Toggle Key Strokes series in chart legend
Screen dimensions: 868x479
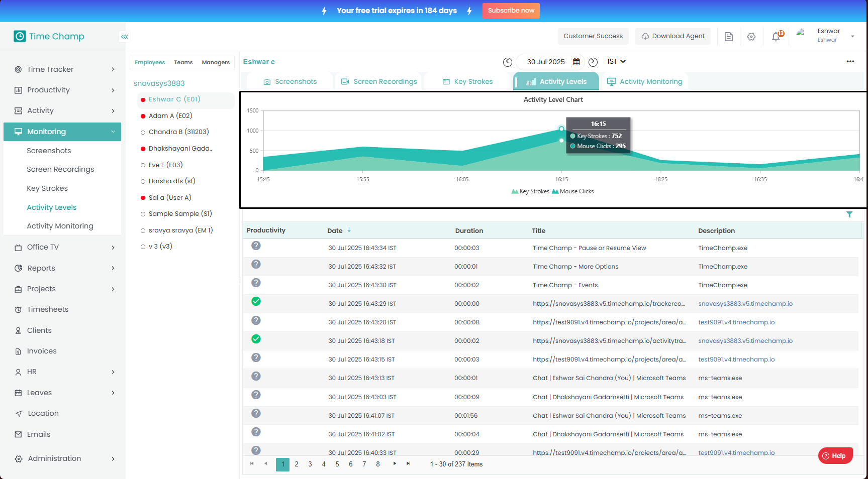click(530, 191)
